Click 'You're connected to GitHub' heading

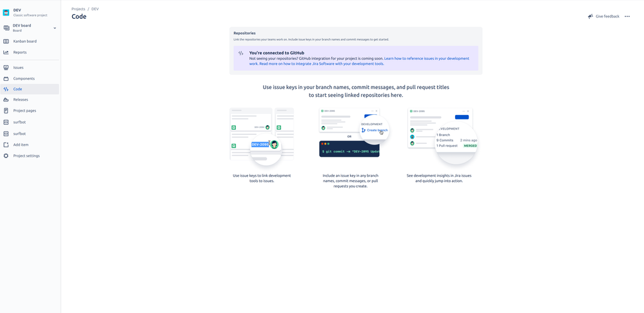tap(277, 53)
